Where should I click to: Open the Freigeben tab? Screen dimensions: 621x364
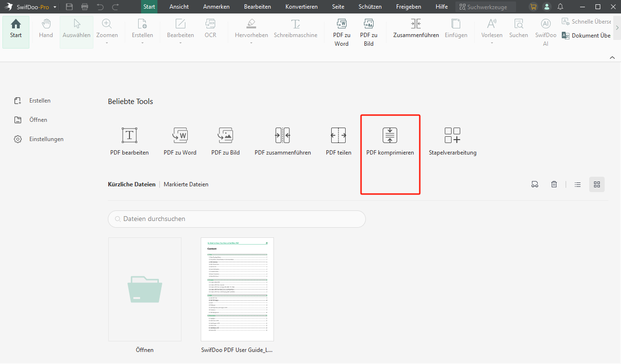pyautogui.click(x=409, y=7)
